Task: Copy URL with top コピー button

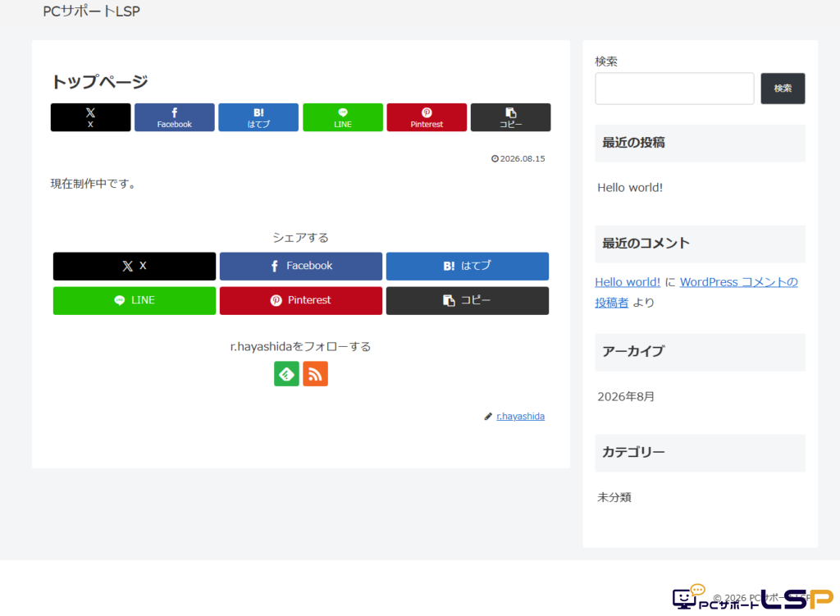Action: 510,117
